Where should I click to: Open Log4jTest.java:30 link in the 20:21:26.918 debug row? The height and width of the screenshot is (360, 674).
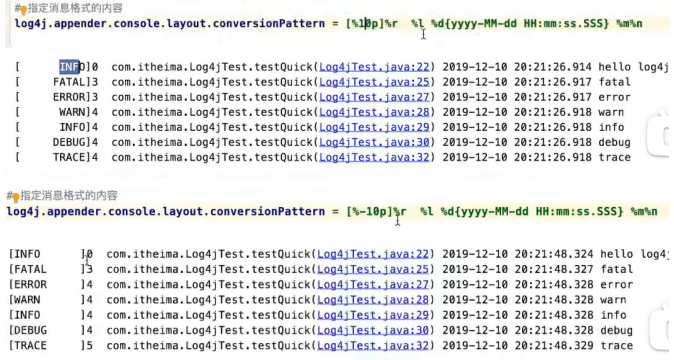(x=374, y=142)
